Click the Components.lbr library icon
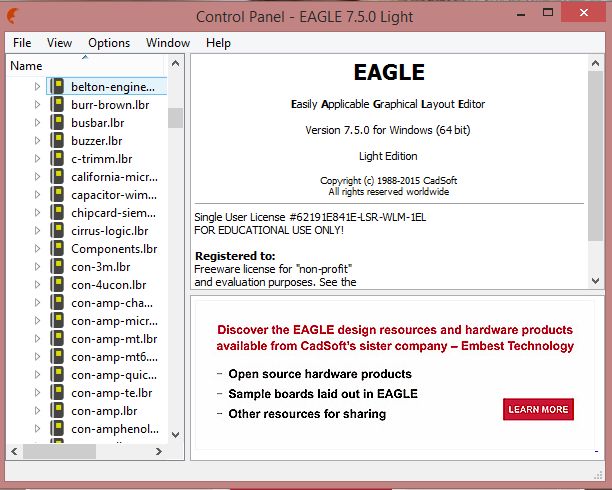The image size is (612, 490). coord(57,248)
